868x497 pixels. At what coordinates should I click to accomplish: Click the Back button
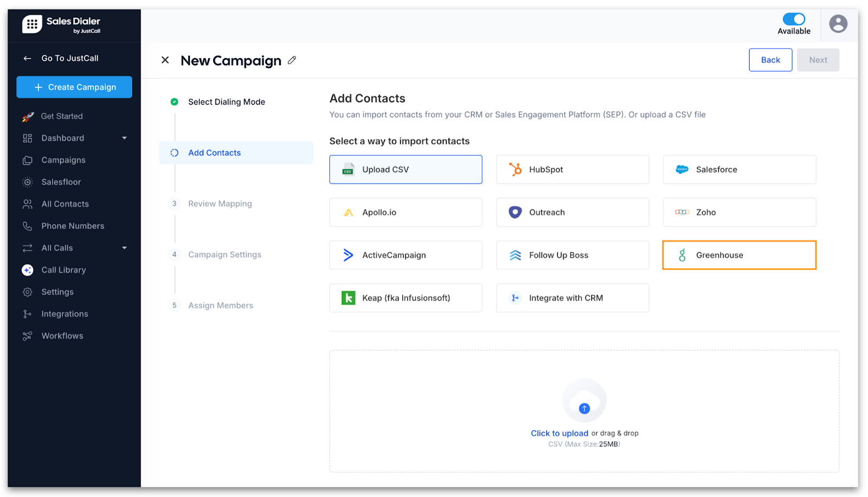[x=770, y=60]
